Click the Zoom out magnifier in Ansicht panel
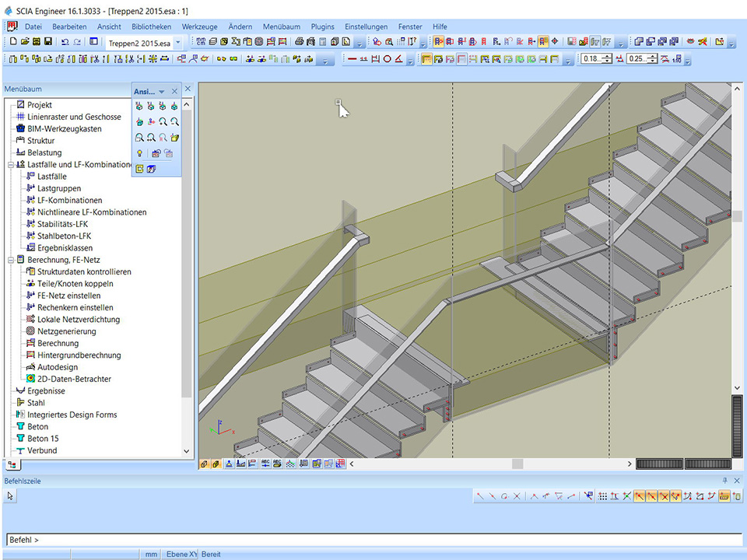The width and height of the screenshot is (747, 560). tap(174, 121)
